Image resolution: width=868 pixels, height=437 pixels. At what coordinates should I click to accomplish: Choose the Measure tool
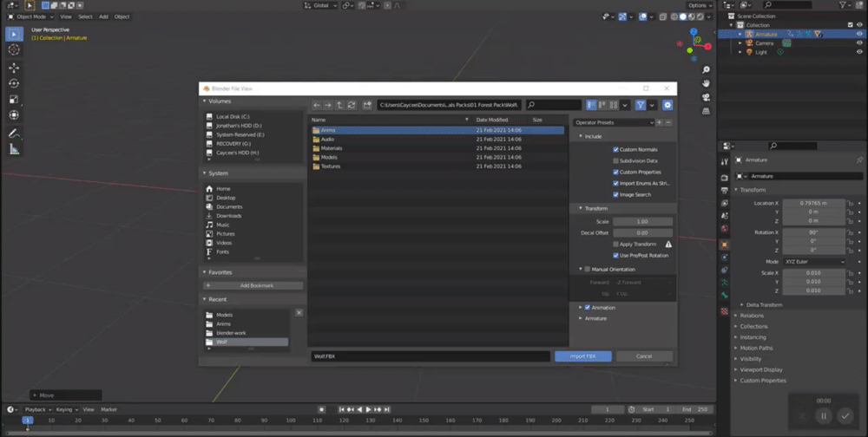pos(14,149)
